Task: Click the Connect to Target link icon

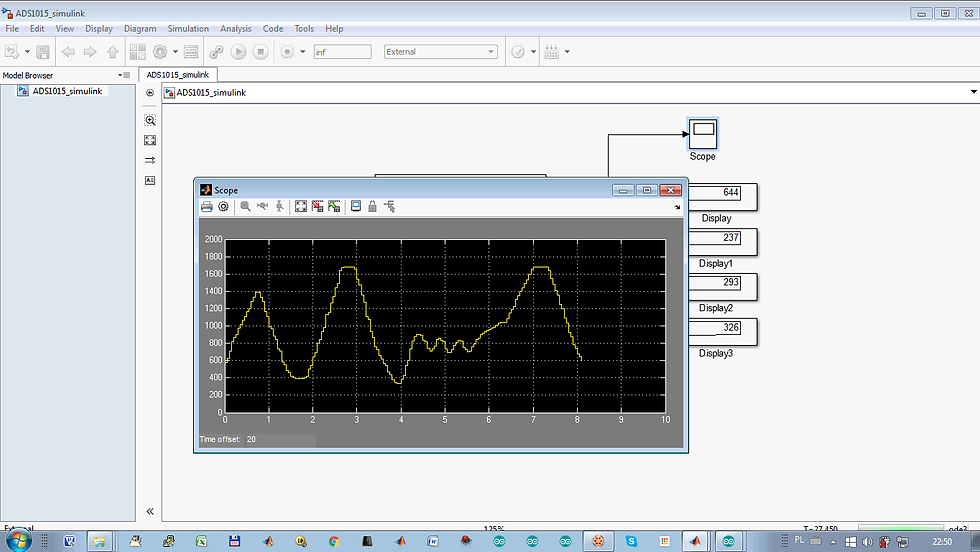Action: pos(216,52)
